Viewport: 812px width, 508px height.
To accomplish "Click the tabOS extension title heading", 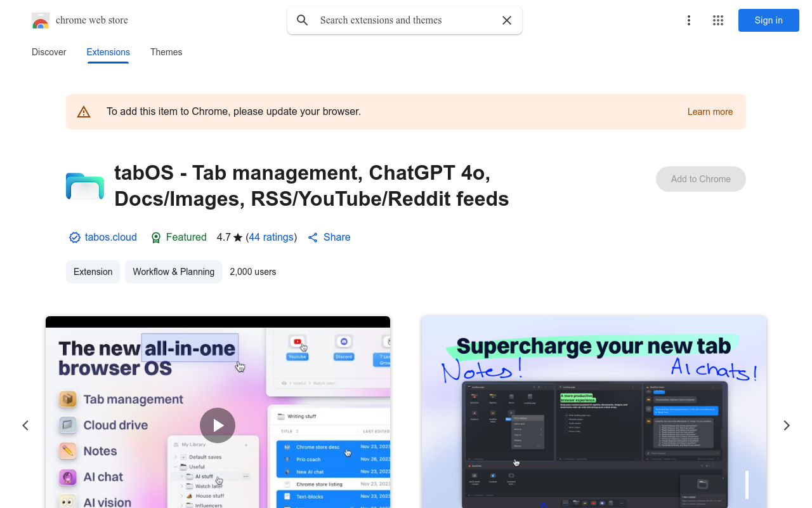I will click(x=311, y=186).
